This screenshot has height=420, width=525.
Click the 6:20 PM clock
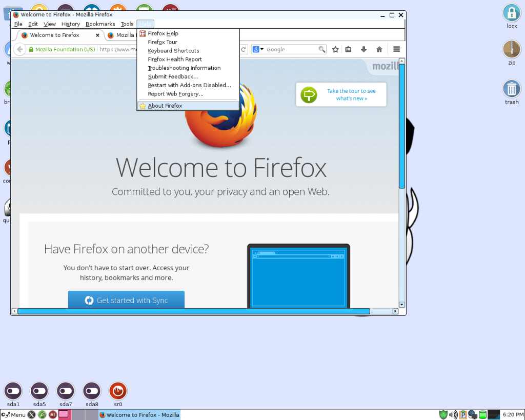tap(513, 415)
